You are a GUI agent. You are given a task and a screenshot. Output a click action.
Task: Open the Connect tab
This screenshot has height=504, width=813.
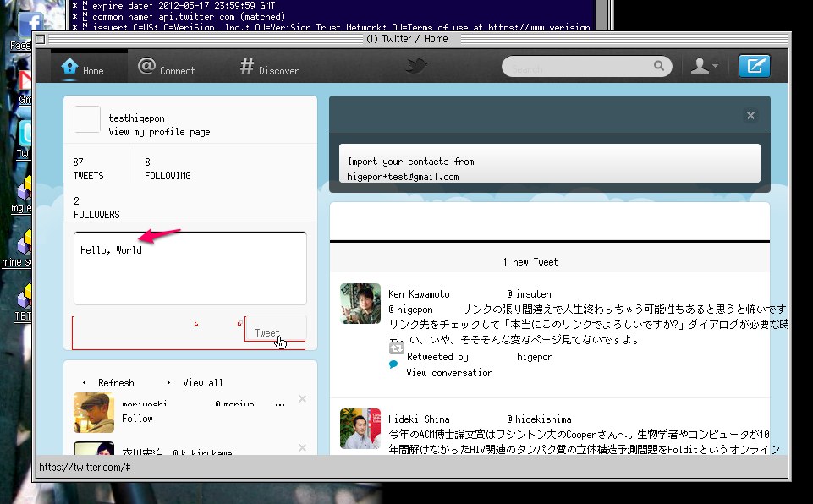pyautogui.click(x=167, y=68)
